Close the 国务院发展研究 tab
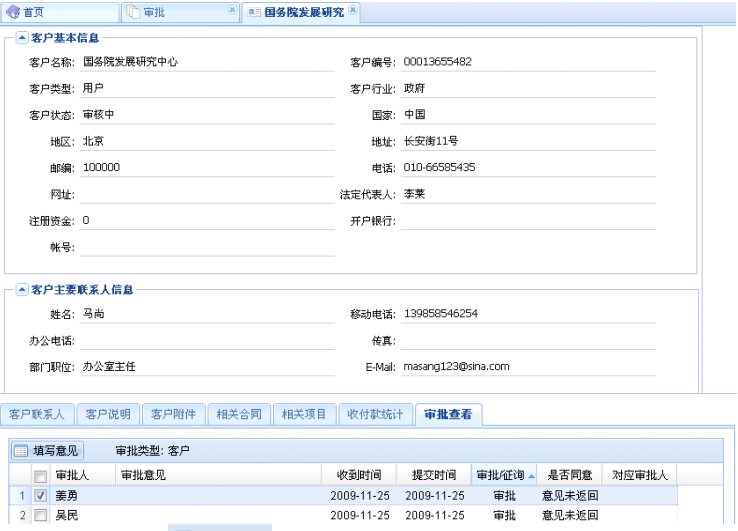Image resolution: width=738 pixels, height=531 pixels. click(x=353, y=10)
